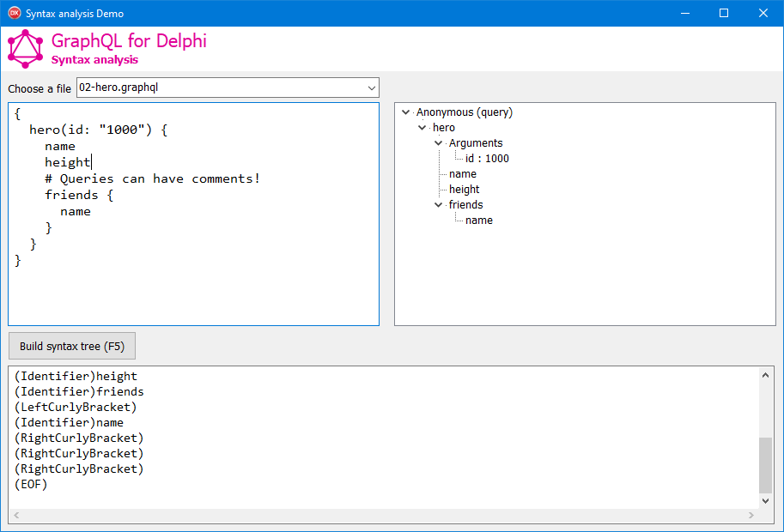Click the GraphQL logo icon

(25, 49)
